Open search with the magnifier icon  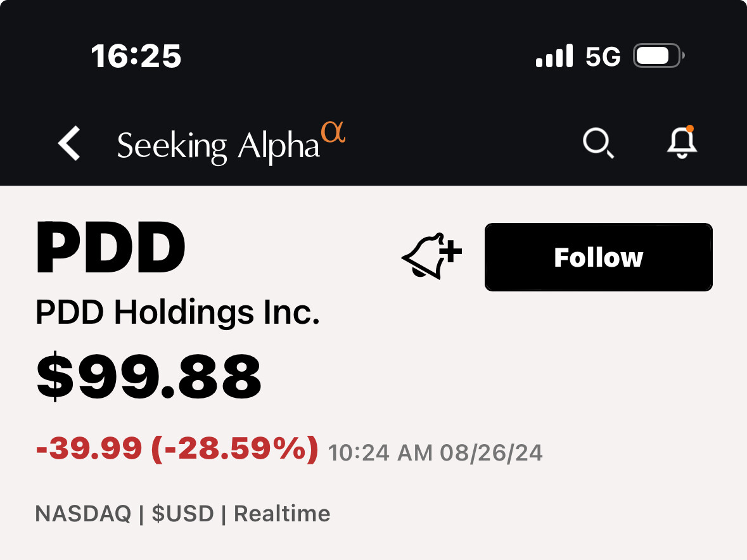(x=597, y=143)
